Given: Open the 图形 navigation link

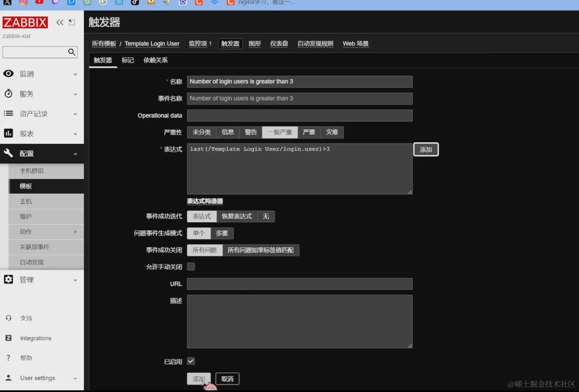Looking at the screenshot, I should (255, 44).
